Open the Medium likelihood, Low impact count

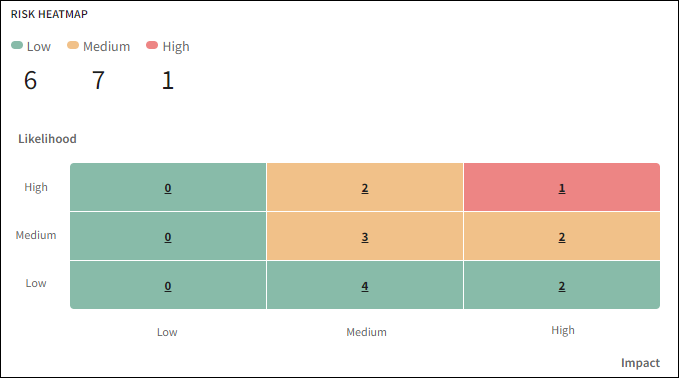(168, 237)
